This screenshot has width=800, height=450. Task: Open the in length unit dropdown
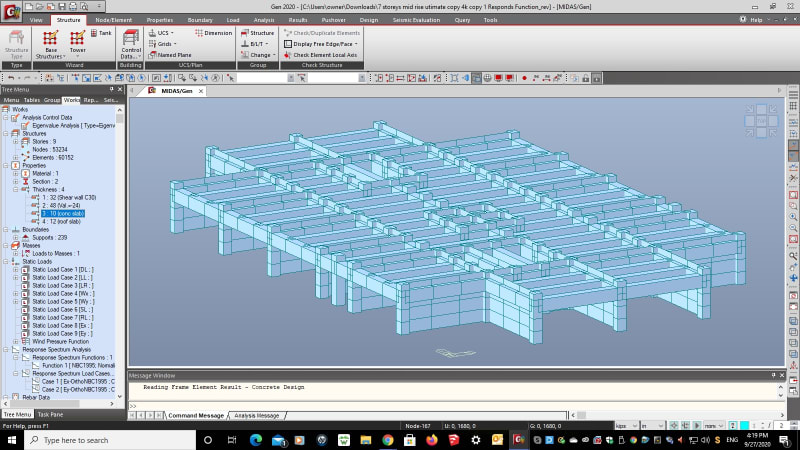[653, 426]
